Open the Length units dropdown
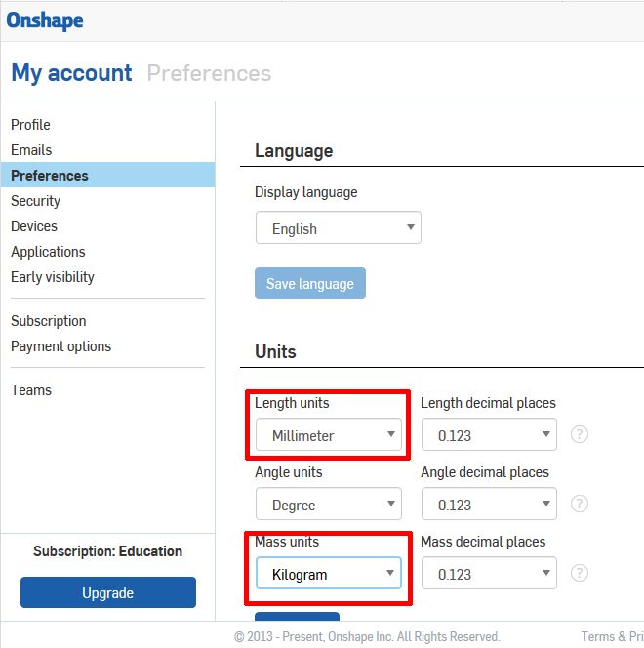This screenshot has height=648, width=644. 329,434
